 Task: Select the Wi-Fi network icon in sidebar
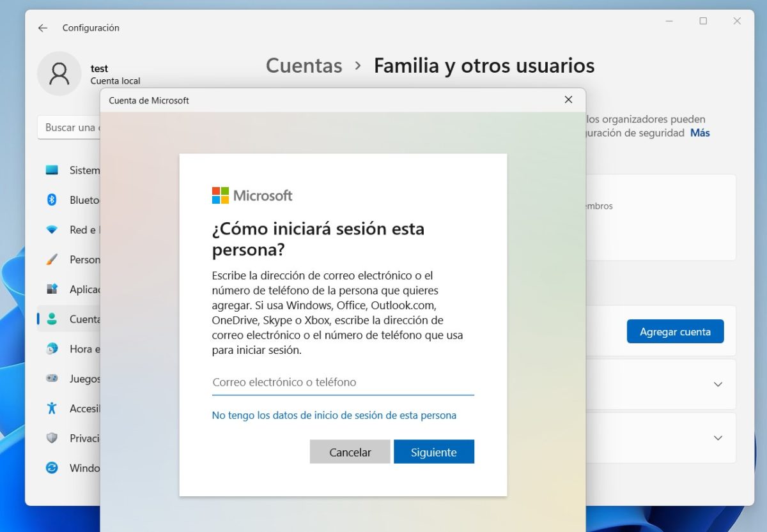click(x=52, y=230)
